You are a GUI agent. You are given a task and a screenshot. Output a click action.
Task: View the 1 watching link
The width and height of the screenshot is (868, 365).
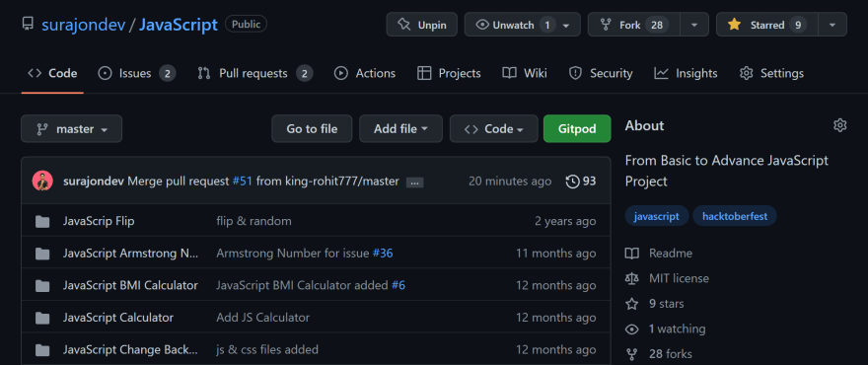[x=666, y=329]
